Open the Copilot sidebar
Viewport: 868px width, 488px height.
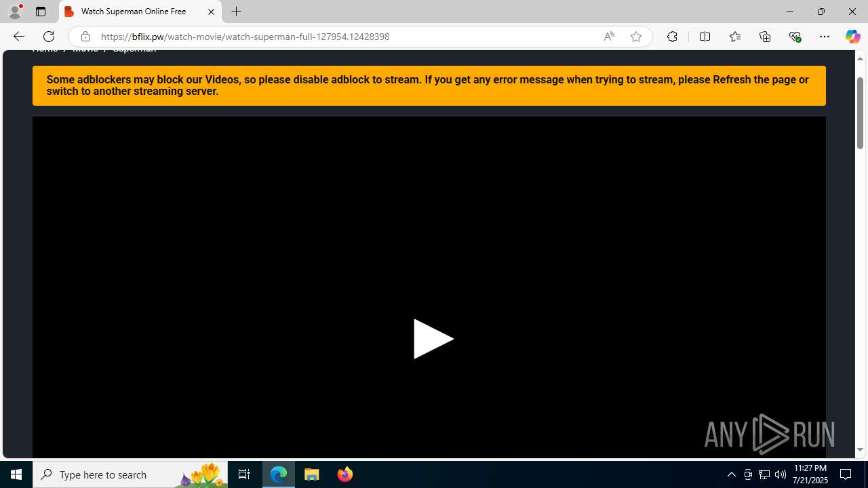point(852,37)
